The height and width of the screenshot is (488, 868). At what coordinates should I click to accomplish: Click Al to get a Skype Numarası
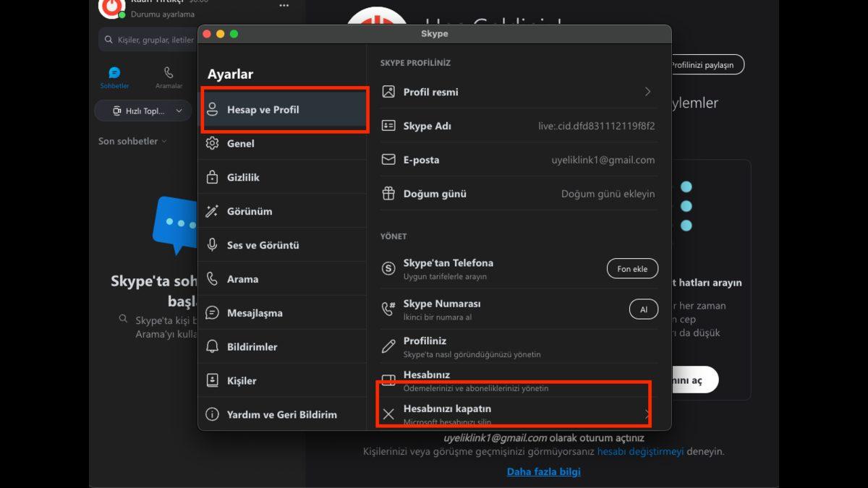[643, 309]
